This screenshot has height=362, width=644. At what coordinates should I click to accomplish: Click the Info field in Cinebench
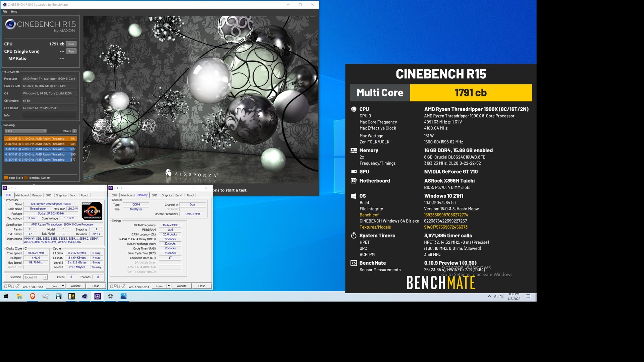click(49, 115)
